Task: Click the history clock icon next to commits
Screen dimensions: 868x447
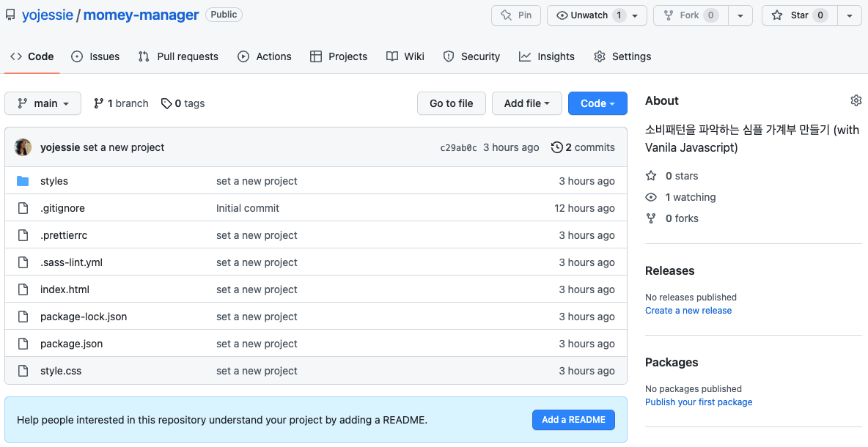Action: point(557,147)
